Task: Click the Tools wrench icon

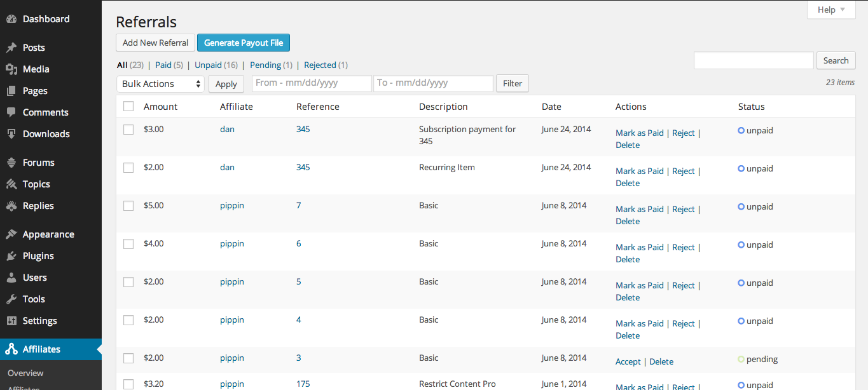Action: click(x=11, y=299)
